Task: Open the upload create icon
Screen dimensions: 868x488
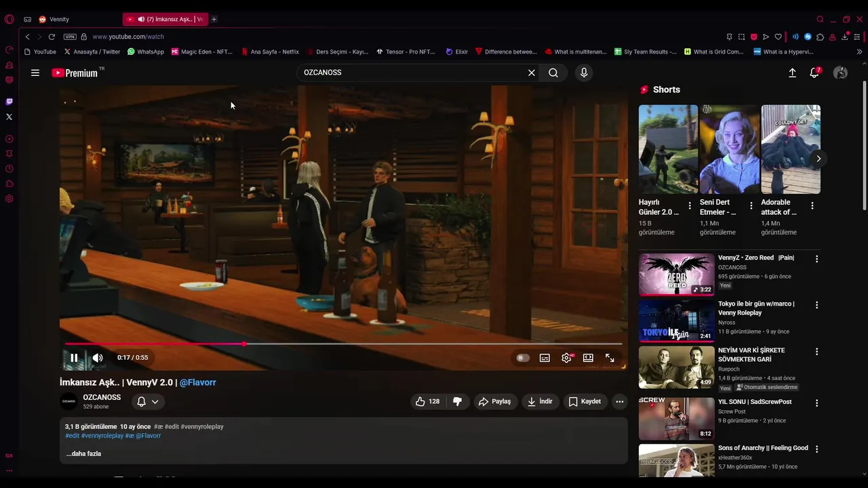Action: pyautogui.click(x=792, y=73)
